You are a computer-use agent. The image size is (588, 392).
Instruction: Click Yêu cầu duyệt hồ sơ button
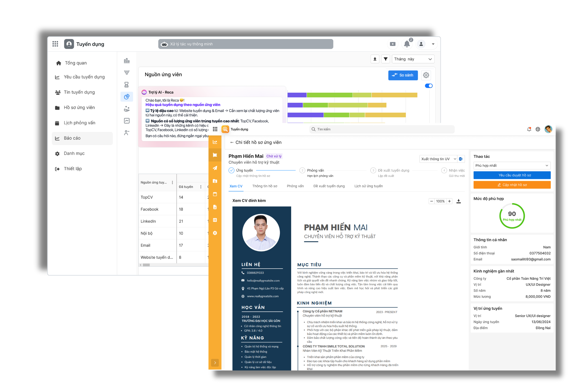512,175
